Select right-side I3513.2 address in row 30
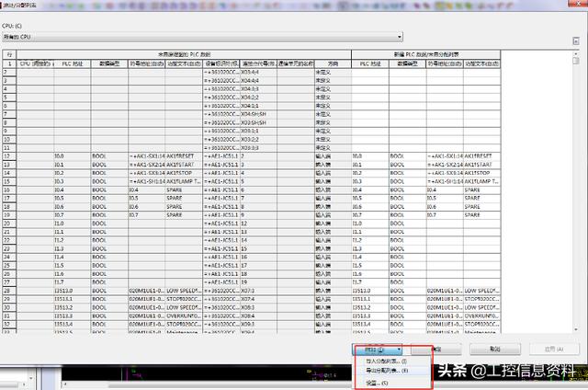588x390 pixels. (370, 307)
